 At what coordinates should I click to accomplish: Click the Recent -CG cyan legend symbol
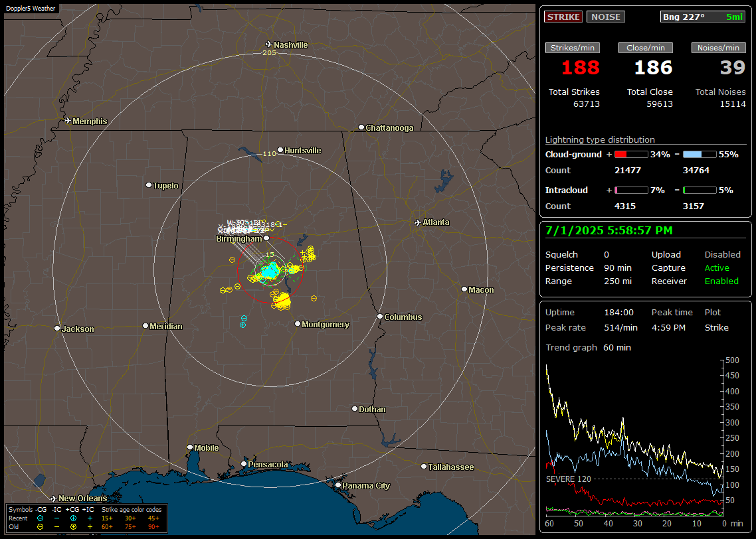[x=40, y=518]
